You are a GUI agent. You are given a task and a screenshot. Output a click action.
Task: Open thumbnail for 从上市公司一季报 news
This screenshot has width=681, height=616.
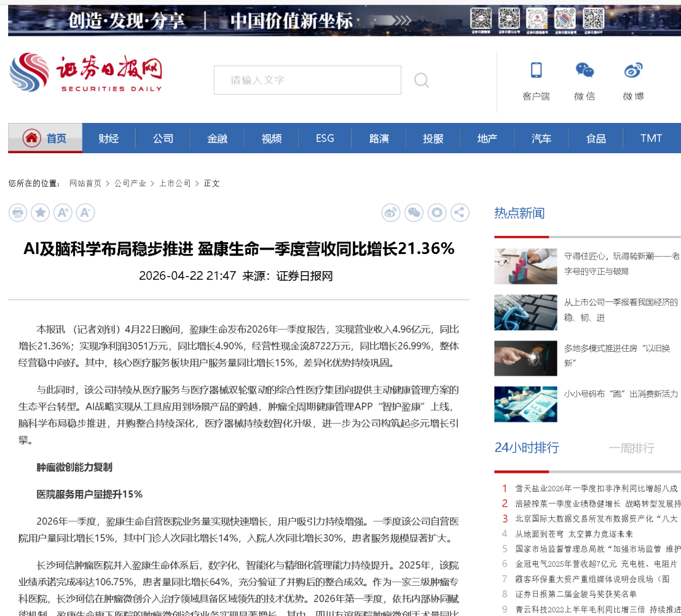coord(525,312)
